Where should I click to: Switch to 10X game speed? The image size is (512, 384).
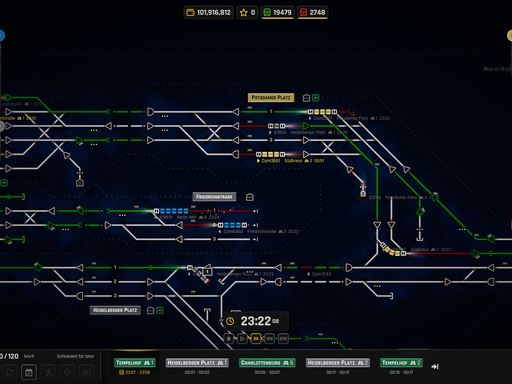point(269,339)
